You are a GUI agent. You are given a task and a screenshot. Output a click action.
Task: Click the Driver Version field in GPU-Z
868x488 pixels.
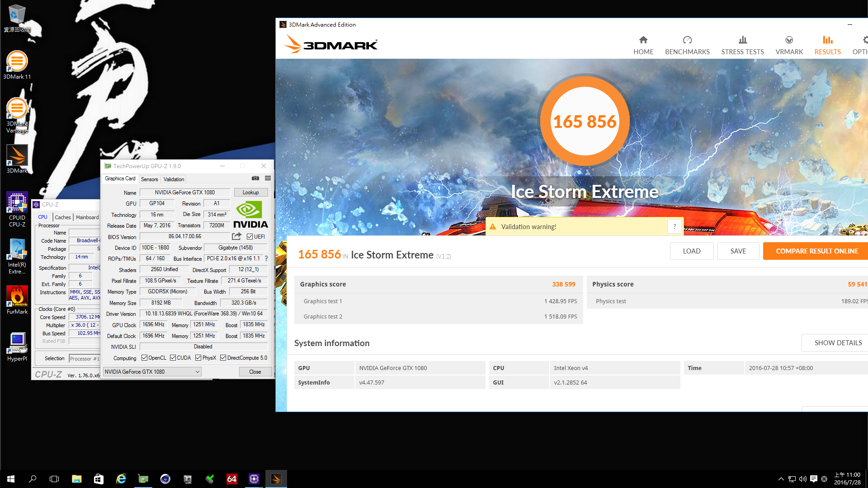(203, 314)
